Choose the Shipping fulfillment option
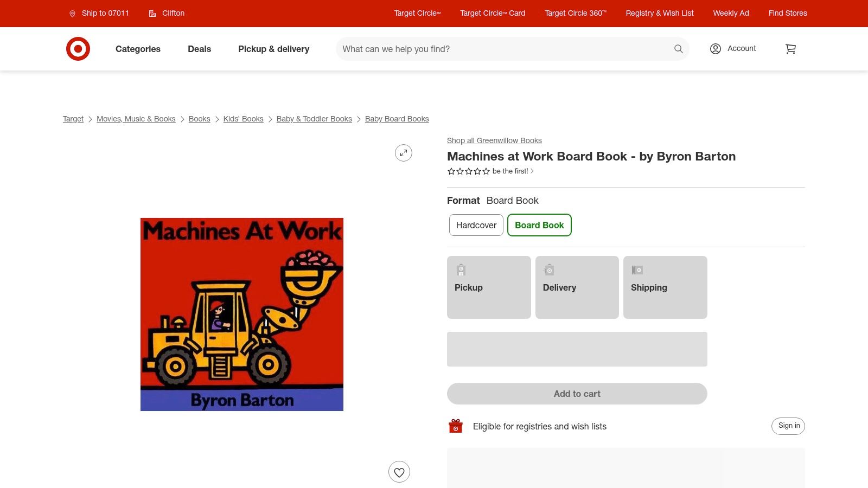The height and width of the screenshot is (488, 868). [x=665, y=287]
